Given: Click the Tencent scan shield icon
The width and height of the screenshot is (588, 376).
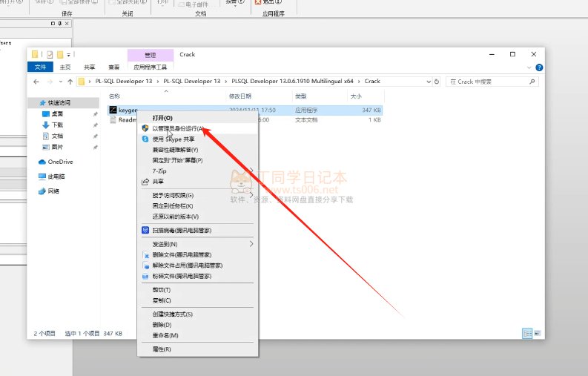Looking at the screenshot, I should tap(145, 230).
